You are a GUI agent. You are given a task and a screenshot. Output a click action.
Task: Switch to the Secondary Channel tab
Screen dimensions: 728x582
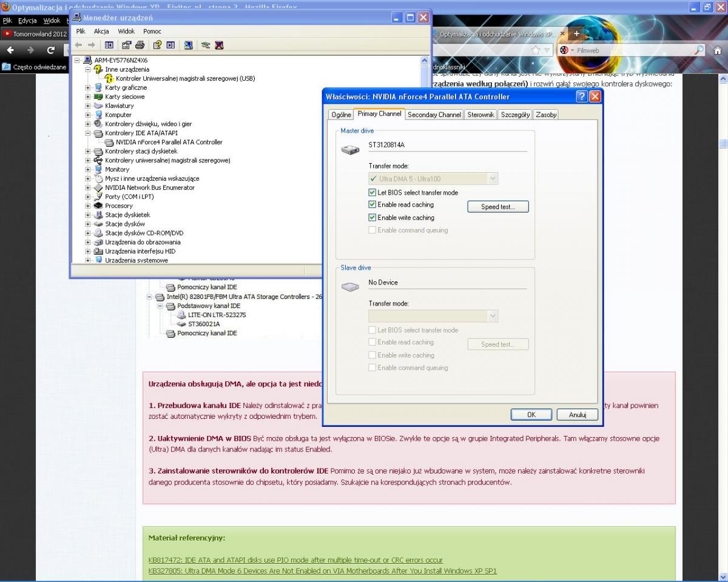(434, 115)
